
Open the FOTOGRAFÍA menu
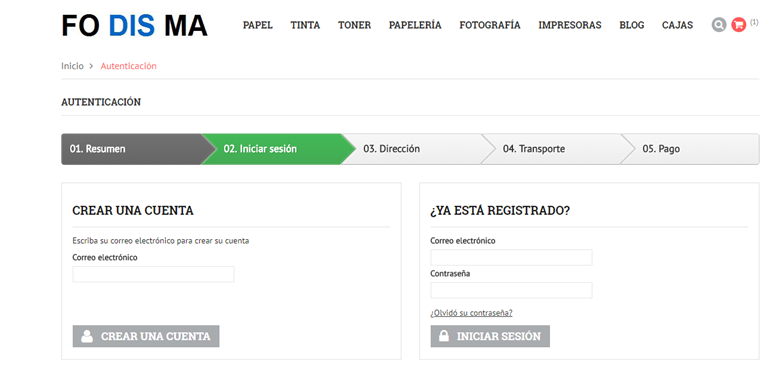(490, 25)
